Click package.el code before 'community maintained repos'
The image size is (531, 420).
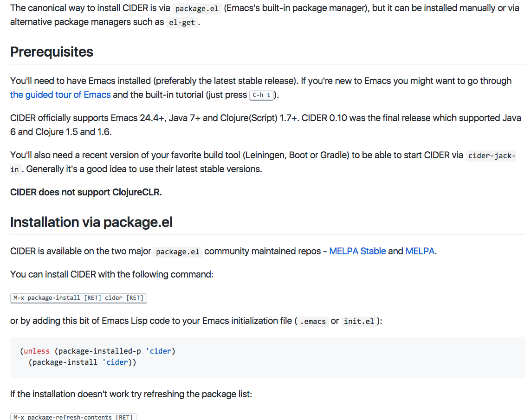coord(177,252)
